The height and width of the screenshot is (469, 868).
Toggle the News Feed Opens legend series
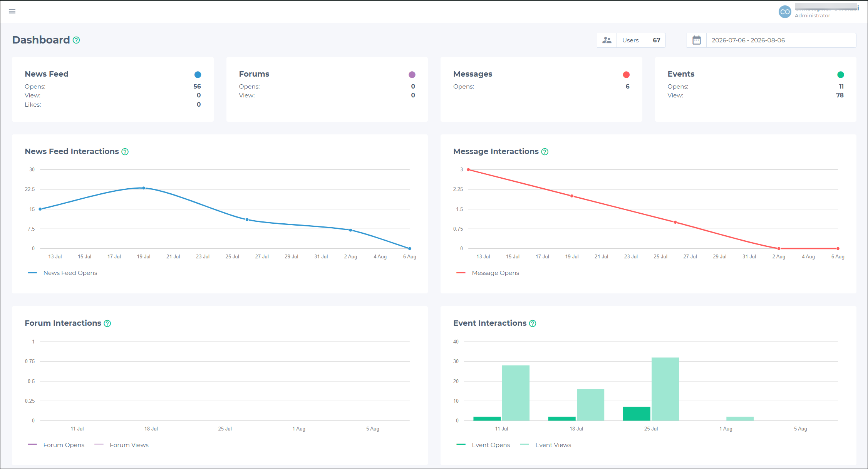(62, 273)
